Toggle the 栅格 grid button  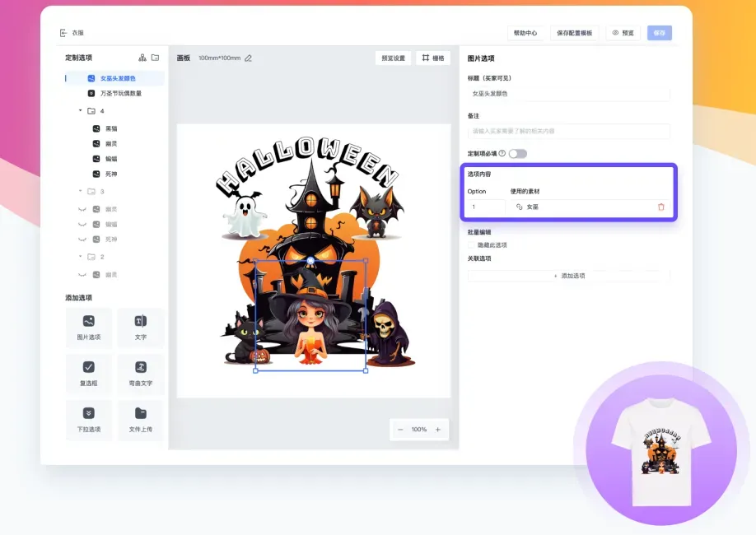click(x=433, y=58)
